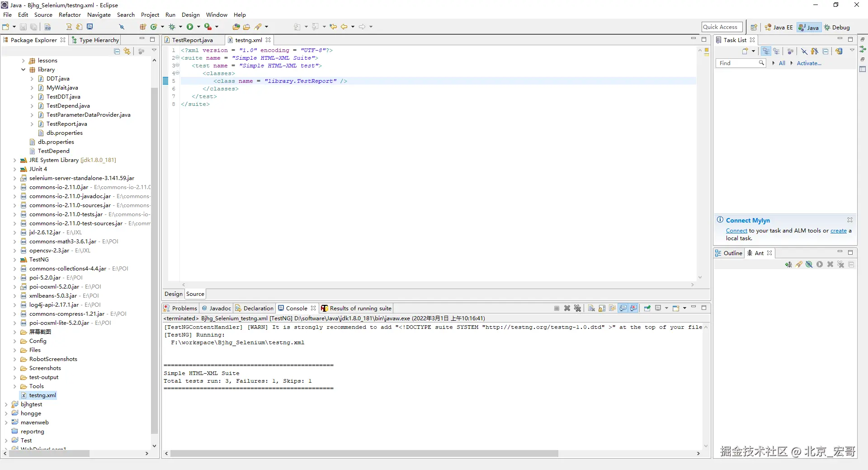
Task: Switch editor to Design view tab
Action: tap(174, 294)
